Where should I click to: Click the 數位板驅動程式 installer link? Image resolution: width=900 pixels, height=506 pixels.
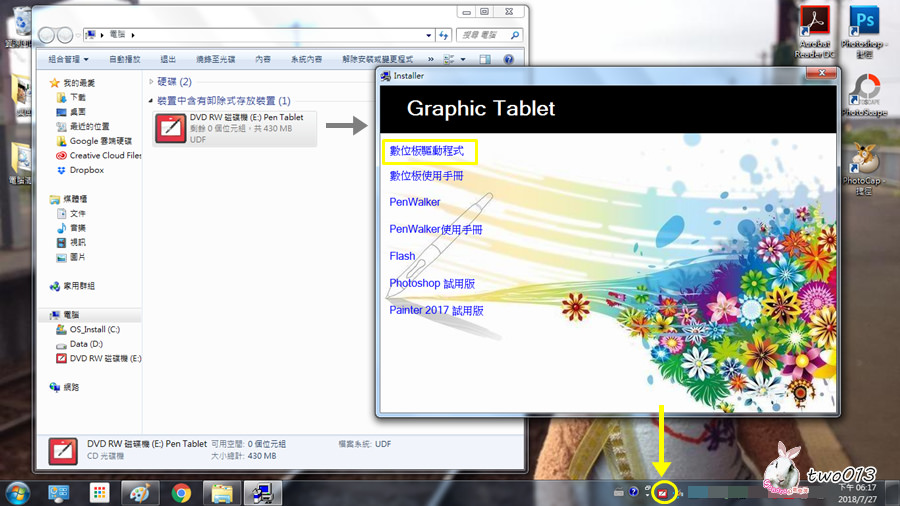pyautogui.click(x=427, y=151)
